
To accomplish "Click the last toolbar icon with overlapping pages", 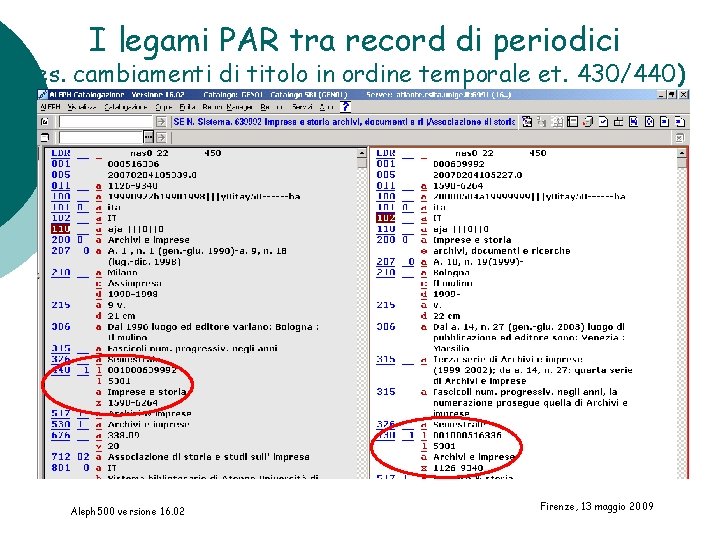I will (x=680, y=122).
